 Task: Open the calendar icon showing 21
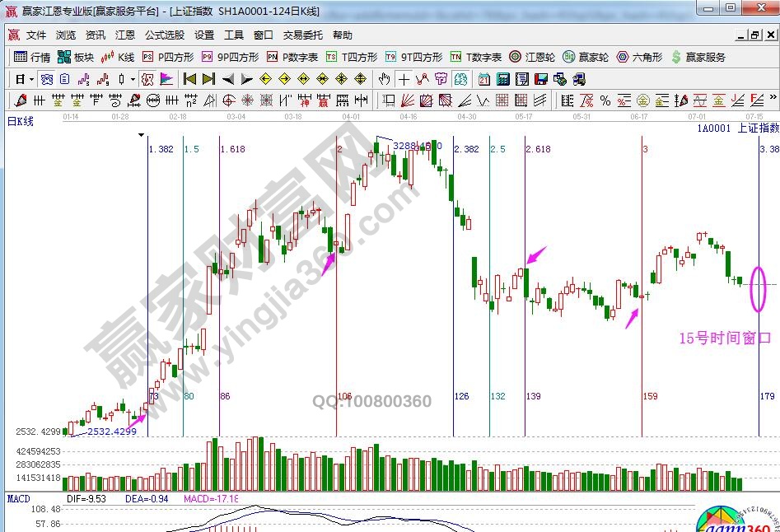point(483,79)
